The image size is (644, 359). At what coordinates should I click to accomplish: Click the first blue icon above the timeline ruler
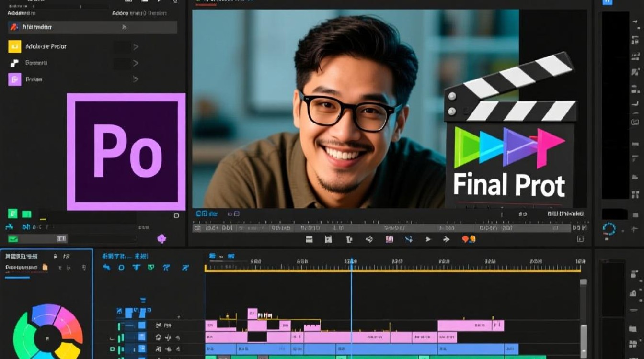click(213, 256)
